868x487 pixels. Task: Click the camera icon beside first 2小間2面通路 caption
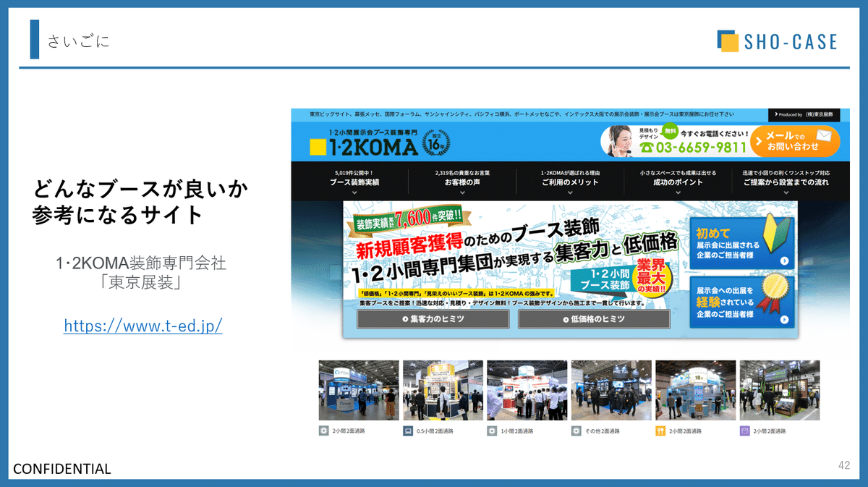[x=322, y=428]
